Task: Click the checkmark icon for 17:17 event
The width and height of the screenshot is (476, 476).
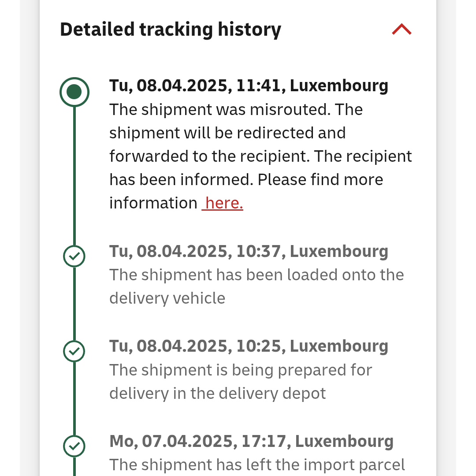Action: click(74, 446)
